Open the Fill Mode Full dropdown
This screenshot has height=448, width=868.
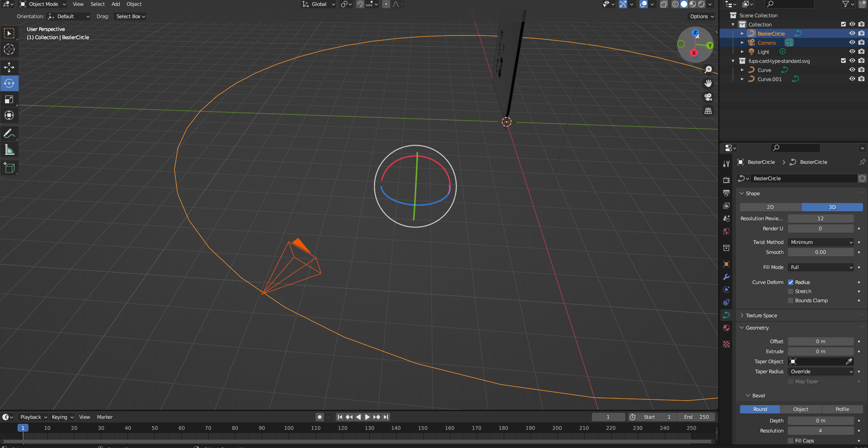click(821, 267)
